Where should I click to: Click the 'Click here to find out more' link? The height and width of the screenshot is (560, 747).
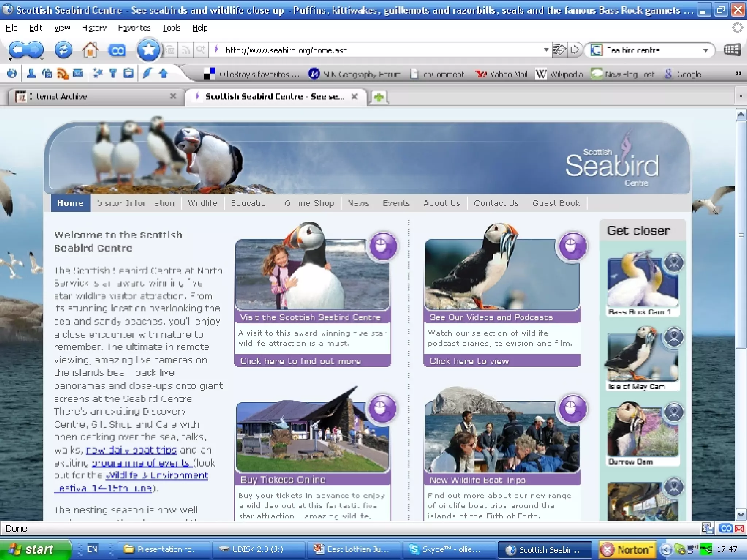(x=300, y=361)
